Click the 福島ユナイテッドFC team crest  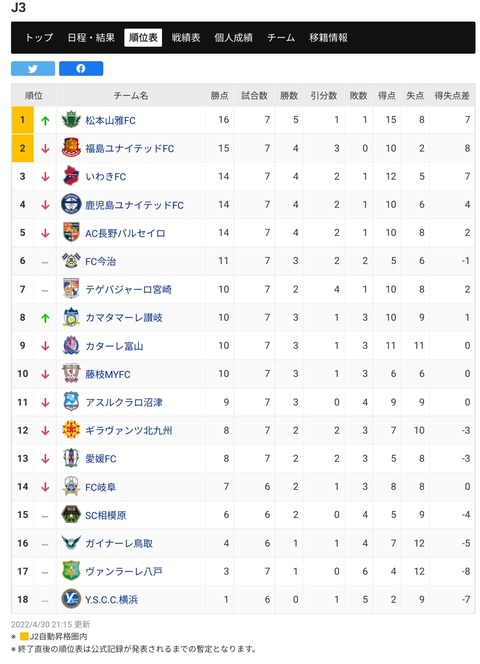pos(71,148)
